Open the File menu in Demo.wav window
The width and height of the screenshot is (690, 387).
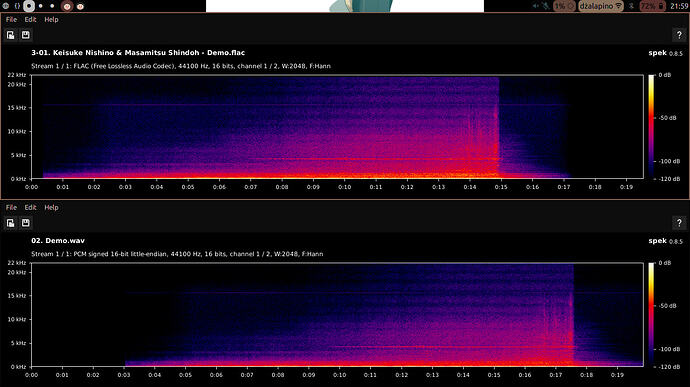point(11,207)
